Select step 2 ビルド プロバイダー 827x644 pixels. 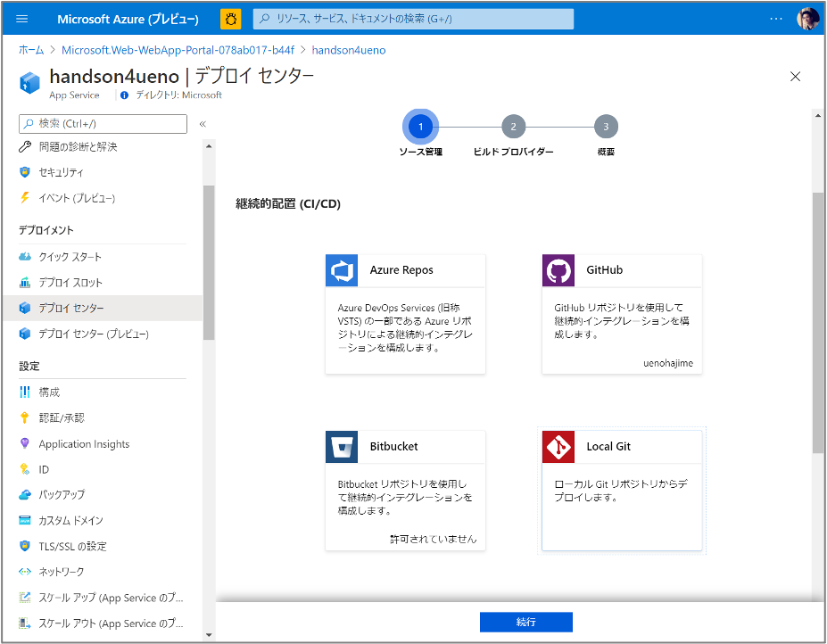point(513,127)
